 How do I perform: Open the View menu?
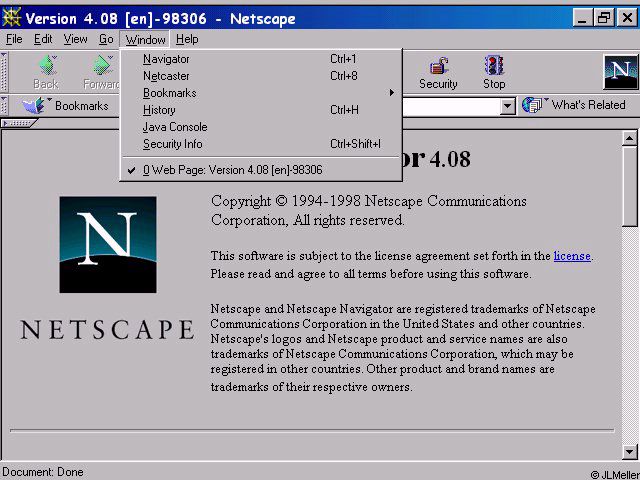pyautogui.click(x=75, y=39)
